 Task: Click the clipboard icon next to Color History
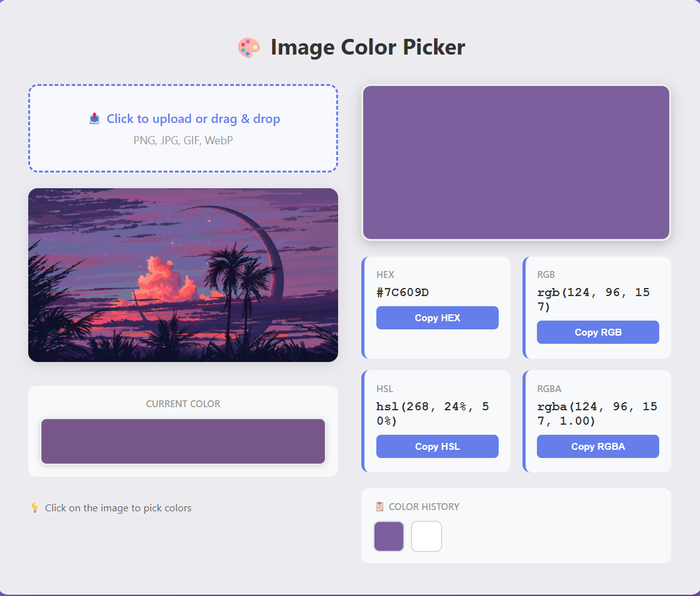click(x=379, y=506)
